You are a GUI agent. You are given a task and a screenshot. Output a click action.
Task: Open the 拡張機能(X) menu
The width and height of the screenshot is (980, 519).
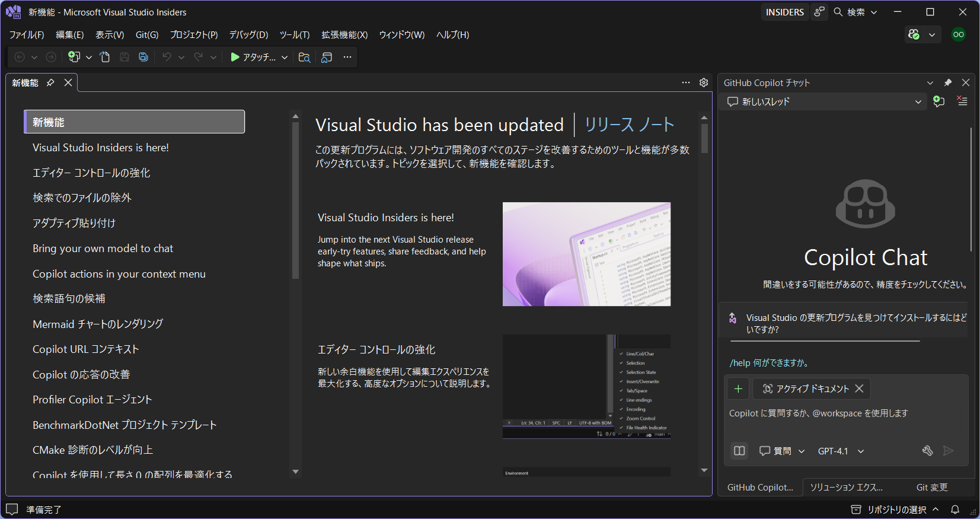pyautogui.click(x=344, y=34)
